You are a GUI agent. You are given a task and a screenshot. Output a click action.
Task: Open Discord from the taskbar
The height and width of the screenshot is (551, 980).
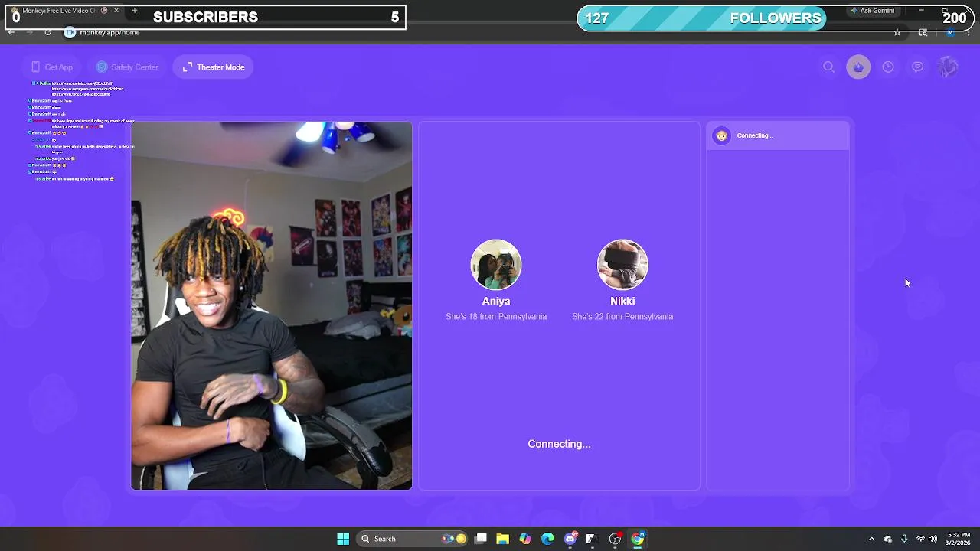(x=570, y=539)
